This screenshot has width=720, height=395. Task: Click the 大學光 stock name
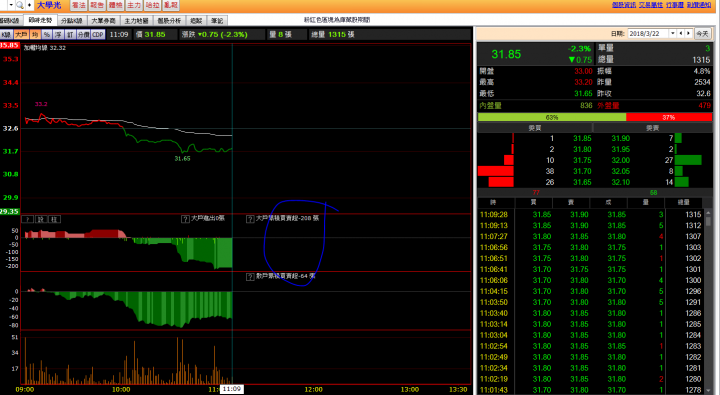pyautogui.click(x=49, y=5)
